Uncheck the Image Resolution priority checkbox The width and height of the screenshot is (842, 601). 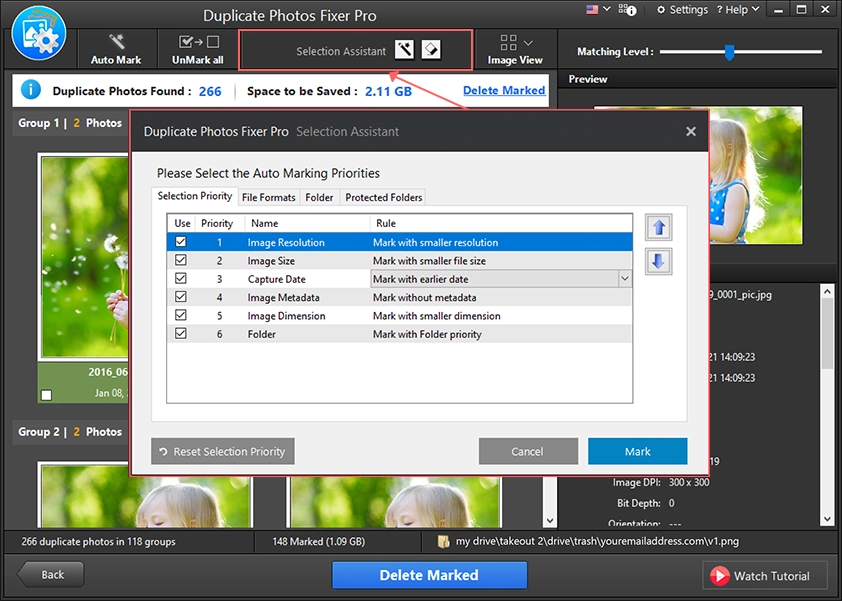click(180, 242)
